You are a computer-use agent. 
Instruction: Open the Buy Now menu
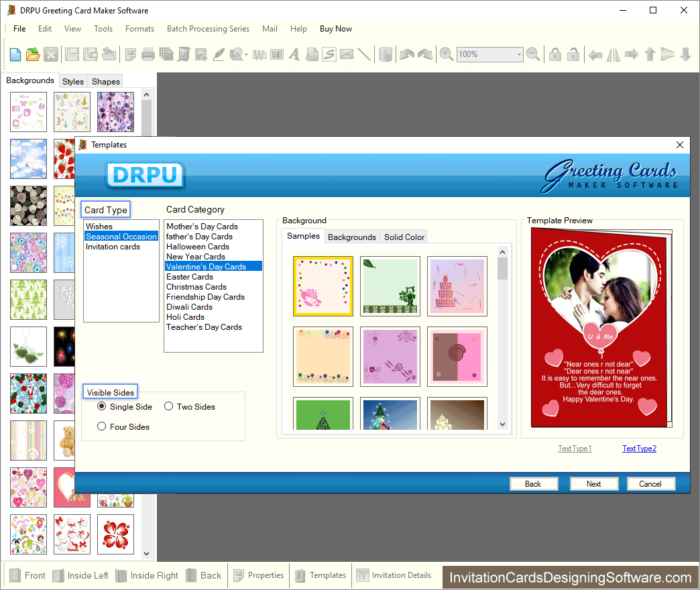point(336,29)
